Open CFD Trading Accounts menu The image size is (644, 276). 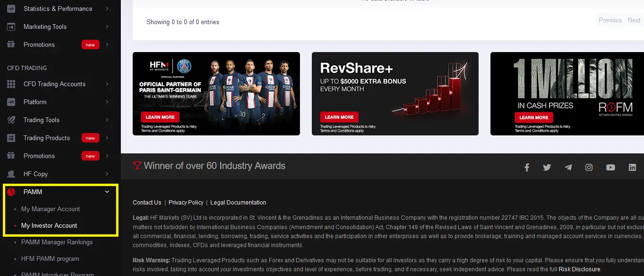(x=54, y=84)
